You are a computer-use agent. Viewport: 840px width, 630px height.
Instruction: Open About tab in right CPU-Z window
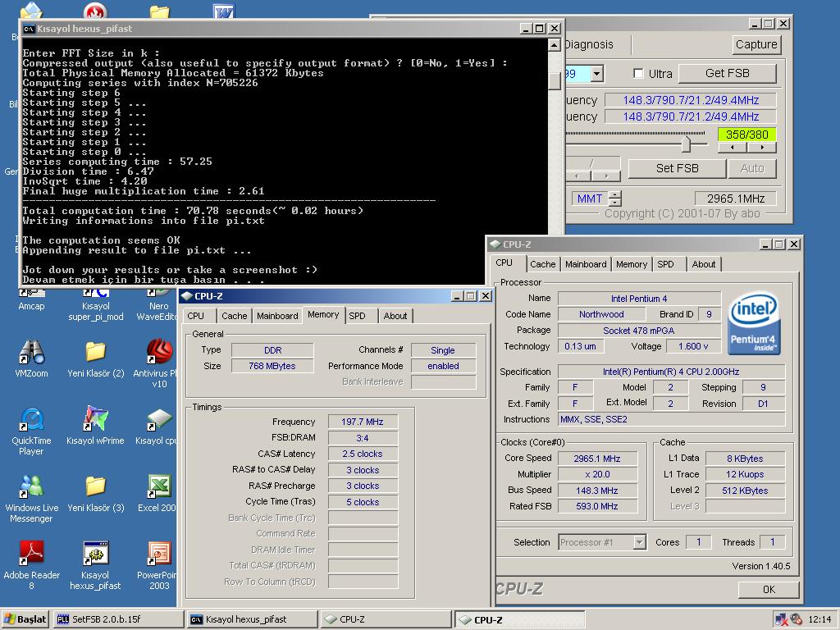click(x=703, y=264)
